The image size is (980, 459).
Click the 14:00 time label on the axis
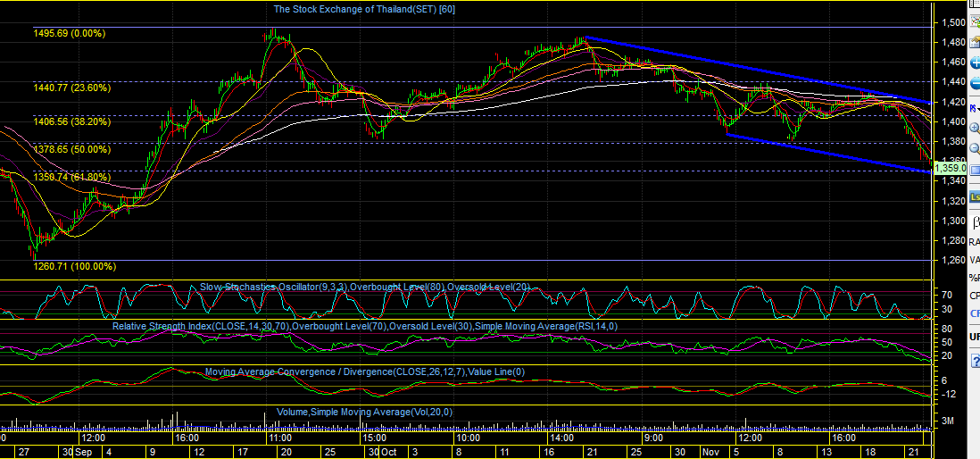[x=561, y=438]
